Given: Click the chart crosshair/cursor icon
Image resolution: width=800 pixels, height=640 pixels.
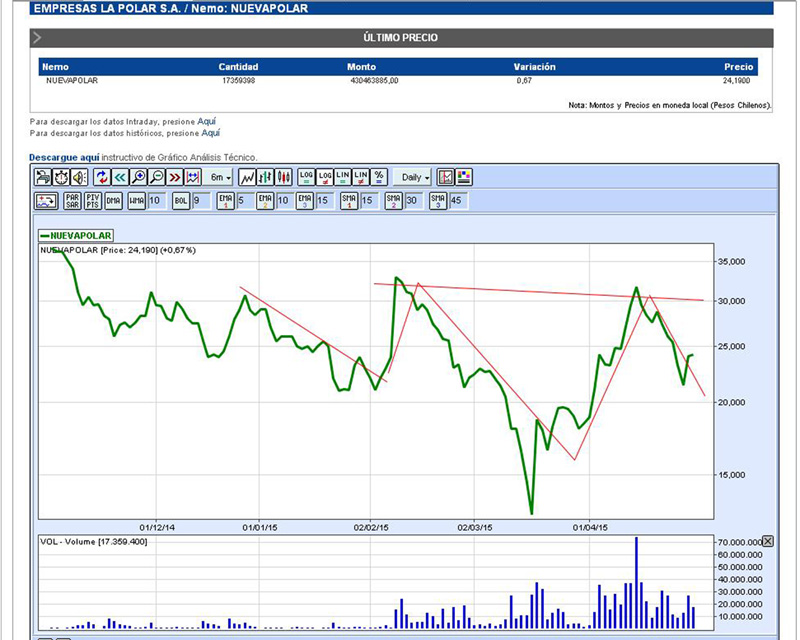Looking at the screenshot, I should 445,177.
